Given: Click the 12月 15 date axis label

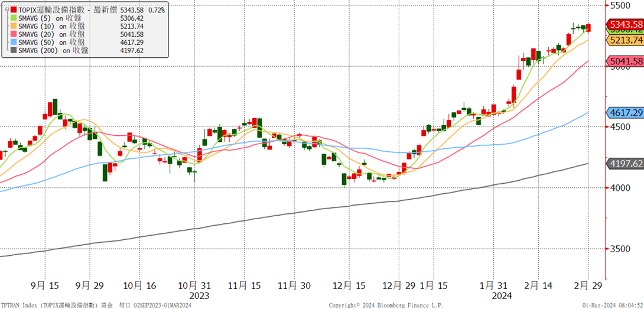Looking at the screenshot, I should [x=348, y=287].
